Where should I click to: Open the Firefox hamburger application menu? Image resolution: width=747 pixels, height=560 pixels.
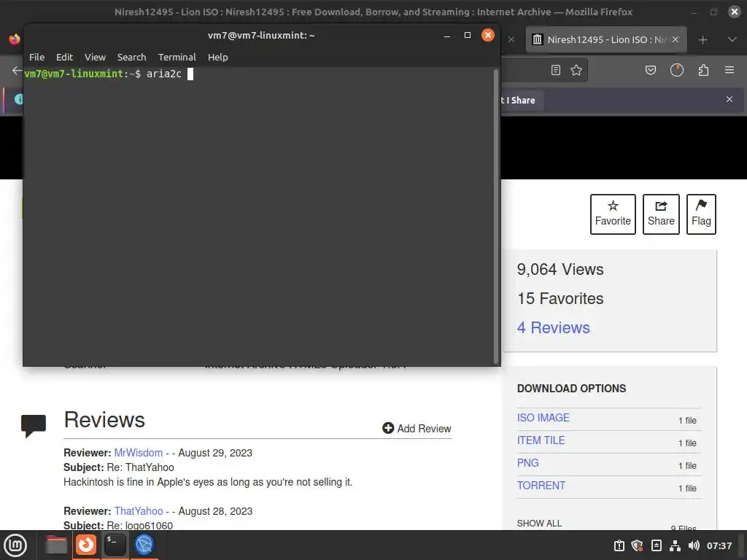coord(729,71)
